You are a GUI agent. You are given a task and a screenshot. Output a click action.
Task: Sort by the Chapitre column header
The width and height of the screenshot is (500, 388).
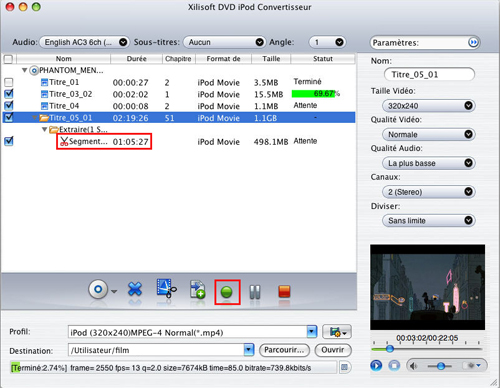coord(178,59)
